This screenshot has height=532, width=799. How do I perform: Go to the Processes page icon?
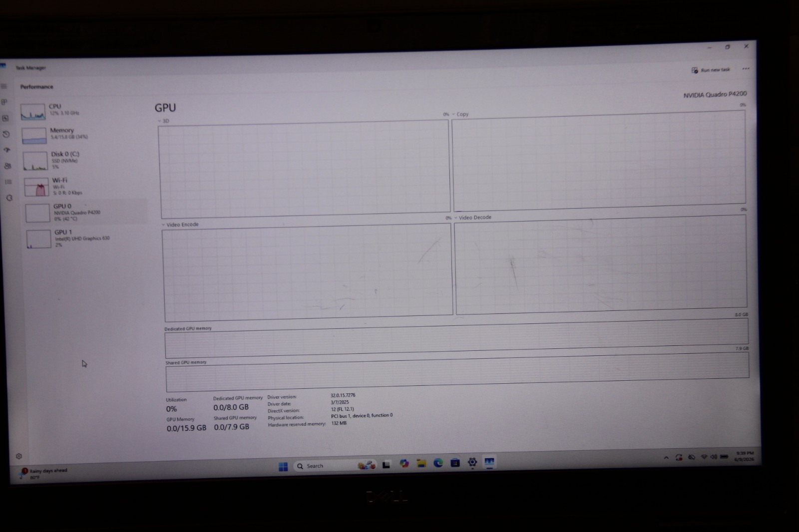4,102
